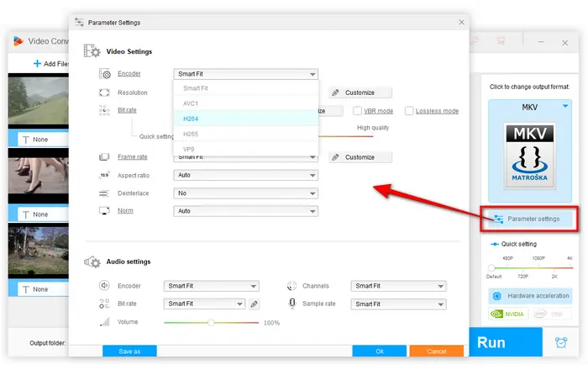Click the MKV Matroska format image
The height and width of the screenshot is (370, 588).
(x=529, y=156)
